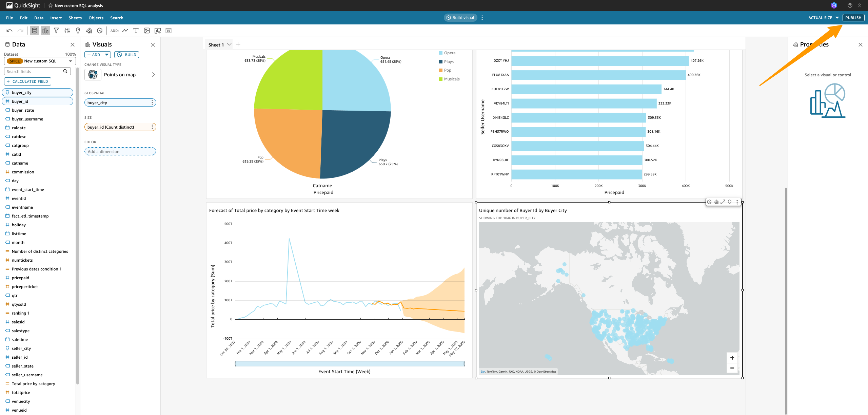This screenshot has width=868, height=415.
Task: Click the forecast chart range slider
Action: 350,364
